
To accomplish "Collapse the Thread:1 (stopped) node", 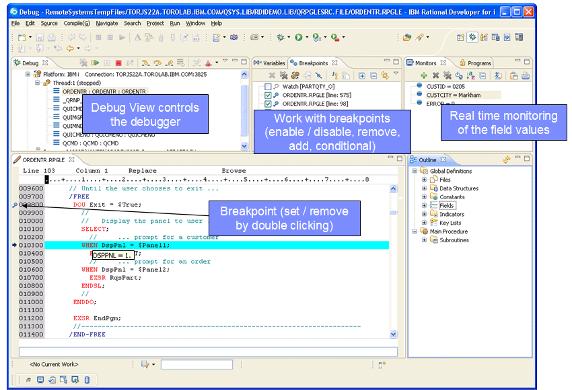I will pyautogui.click(x=37, y=83).
